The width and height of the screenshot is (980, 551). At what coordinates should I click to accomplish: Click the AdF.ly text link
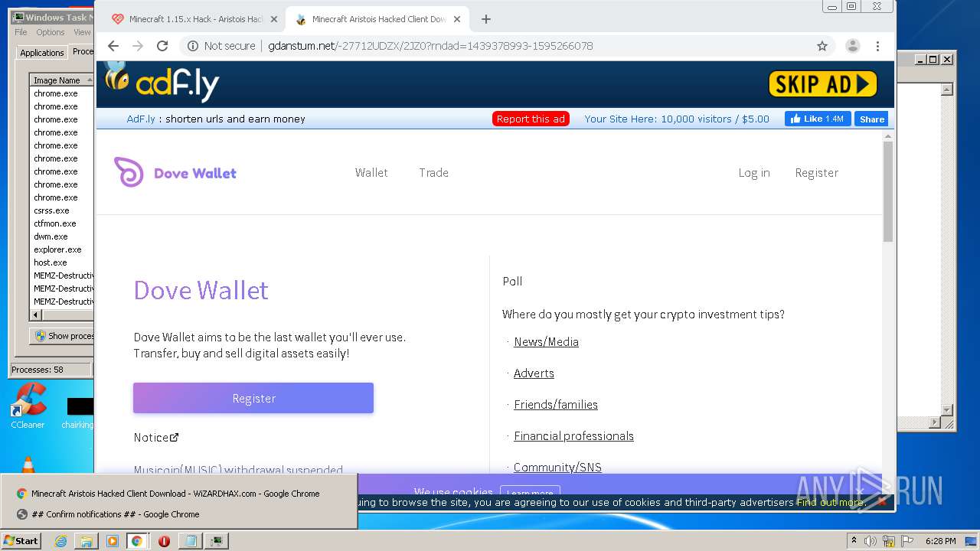point(141,119)
